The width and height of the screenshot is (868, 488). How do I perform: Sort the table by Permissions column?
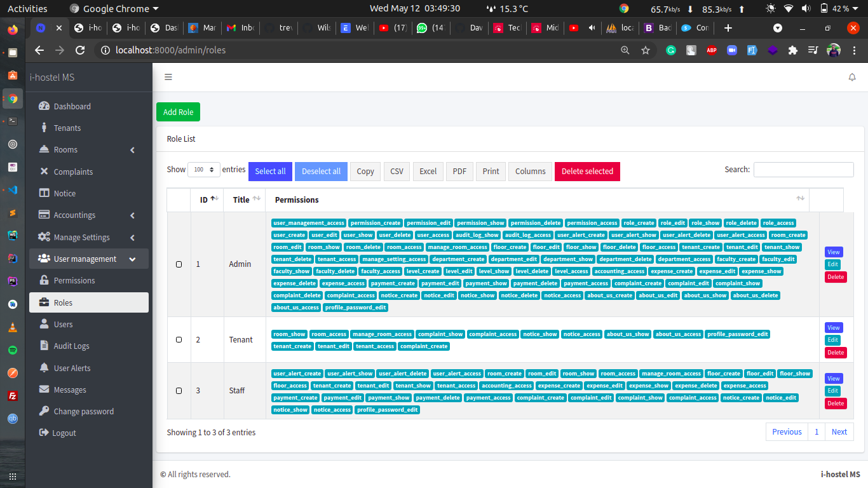[538, 200]
